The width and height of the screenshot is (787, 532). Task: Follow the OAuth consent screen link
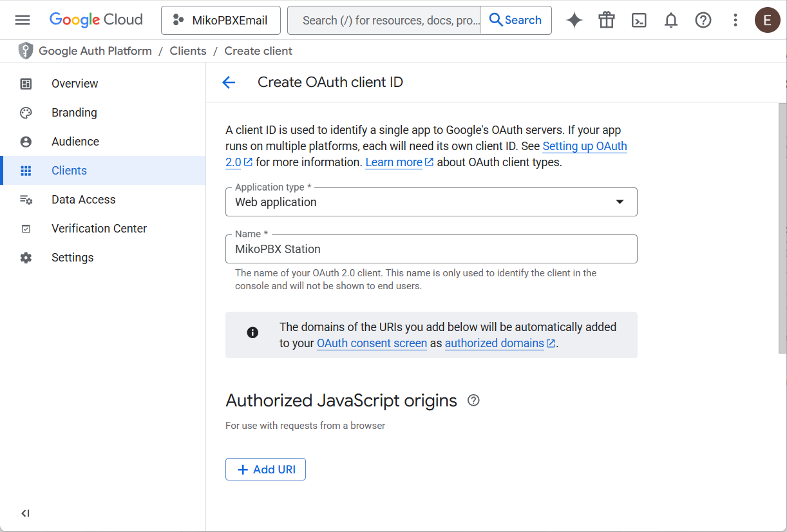point(372,343)
